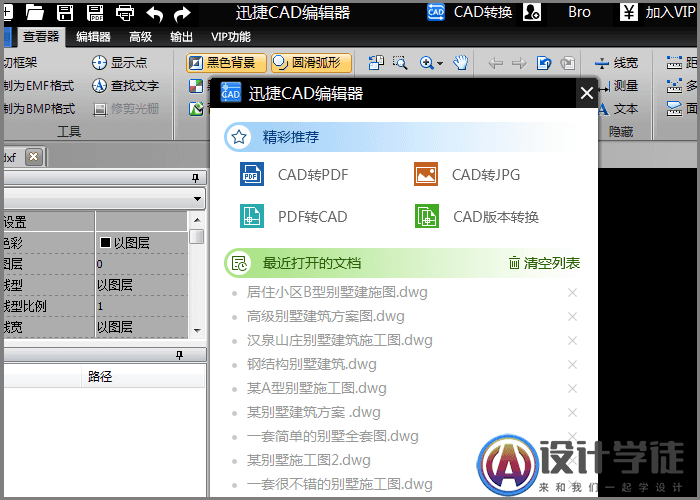Click the next view right arrow

[x=519, y=63]
